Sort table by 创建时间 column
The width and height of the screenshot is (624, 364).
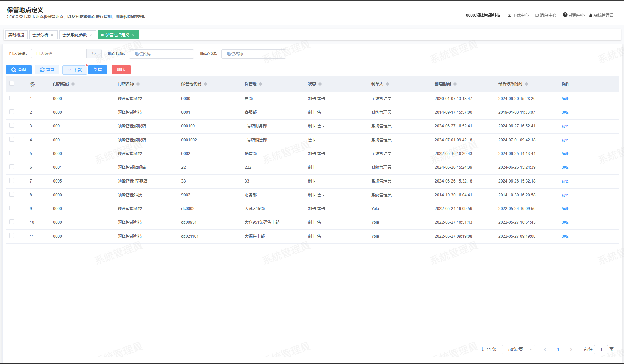[455, 84]
